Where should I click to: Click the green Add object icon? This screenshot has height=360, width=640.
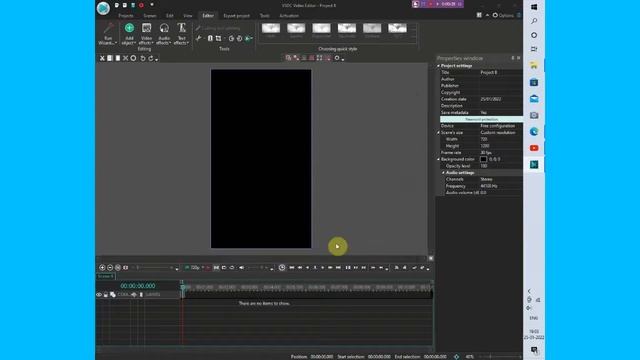pyautogui.click(x=129, y=28)
